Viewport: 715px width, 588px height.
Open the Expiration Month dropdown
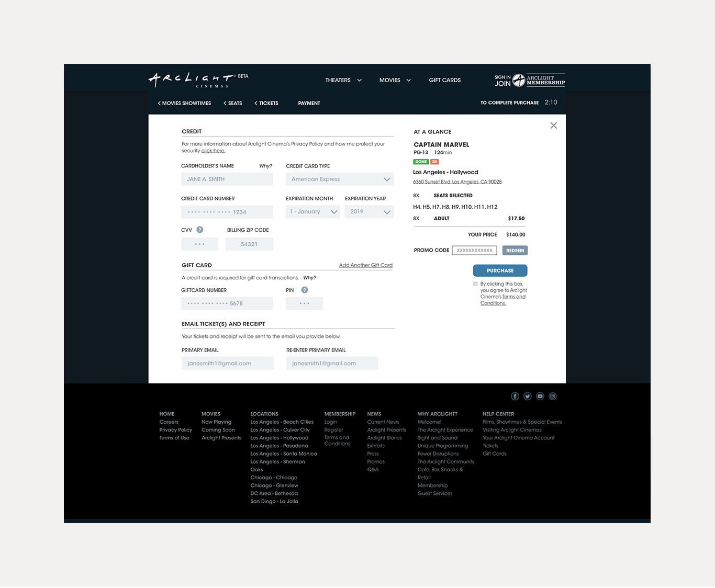click(x=313, y=211)
